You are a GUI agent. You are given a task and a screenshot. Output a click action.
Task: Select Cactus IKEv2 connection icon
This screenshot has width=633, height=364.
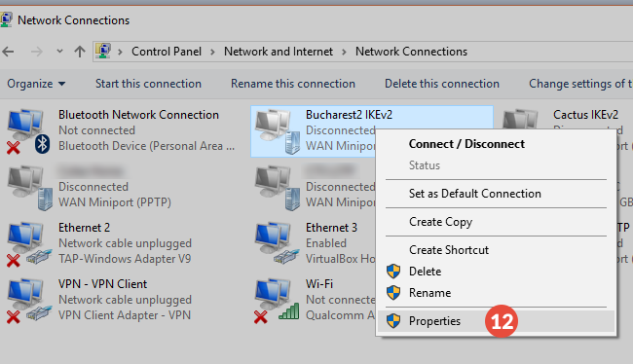521,118
